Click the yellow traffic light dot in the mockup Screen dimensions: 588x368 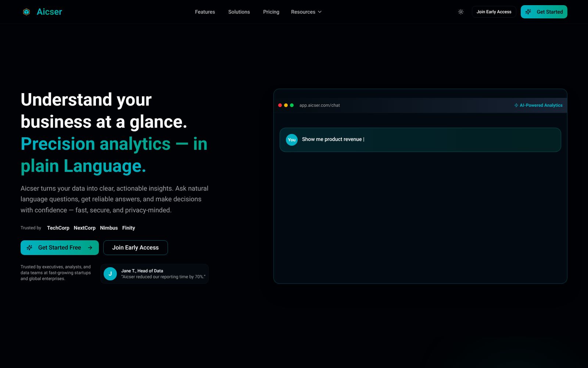pos(286,105)
